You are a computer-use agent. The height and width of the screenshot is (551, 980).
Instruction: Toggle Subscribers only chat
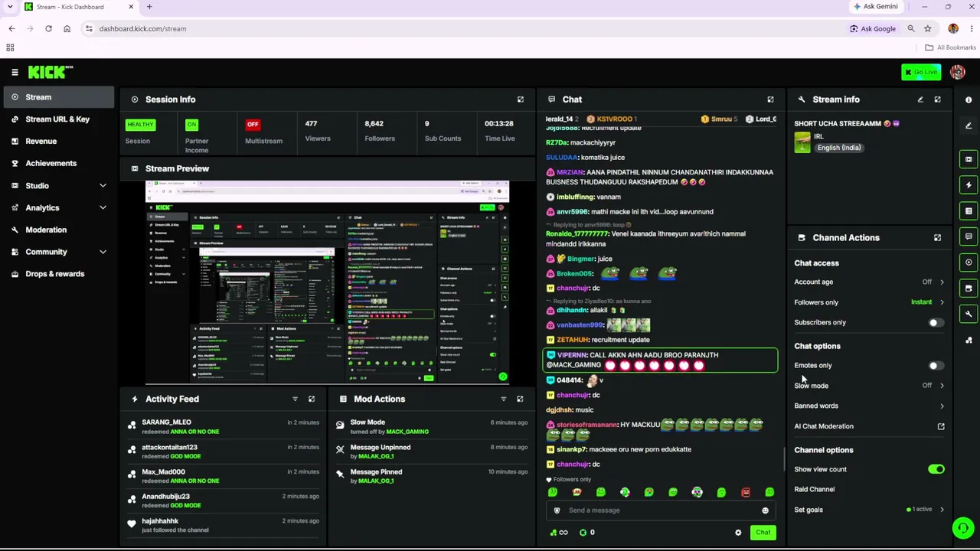tap(936, 323)
